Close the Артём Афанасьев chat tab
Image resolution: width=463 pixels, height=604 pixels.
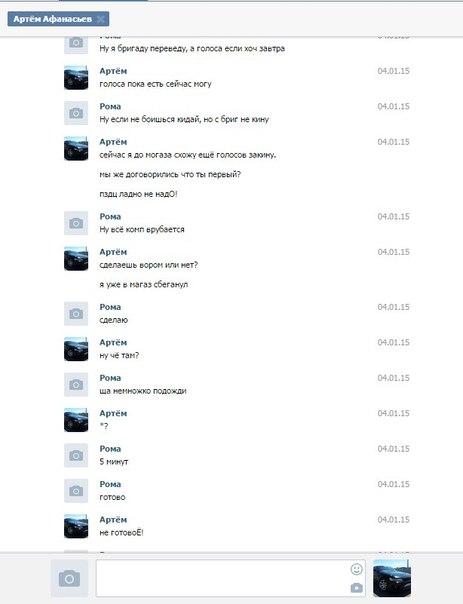(x=101, y=19)
